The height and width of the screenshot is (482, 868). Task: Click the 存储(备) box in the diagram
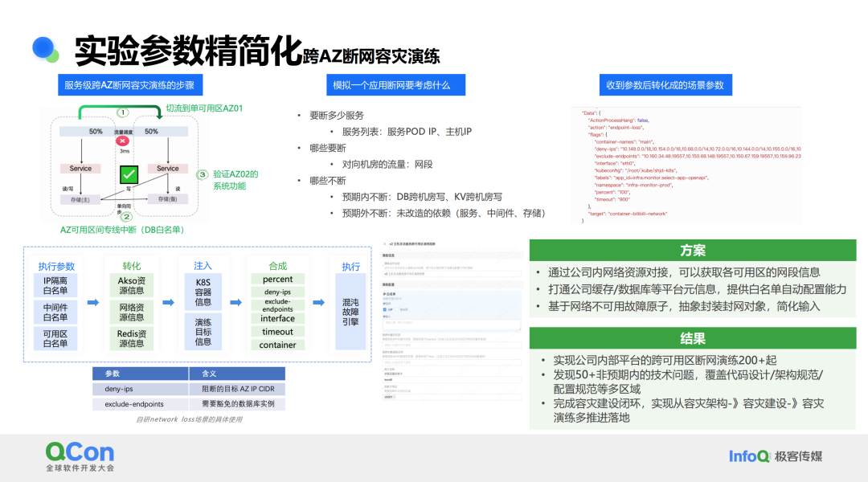168,199
